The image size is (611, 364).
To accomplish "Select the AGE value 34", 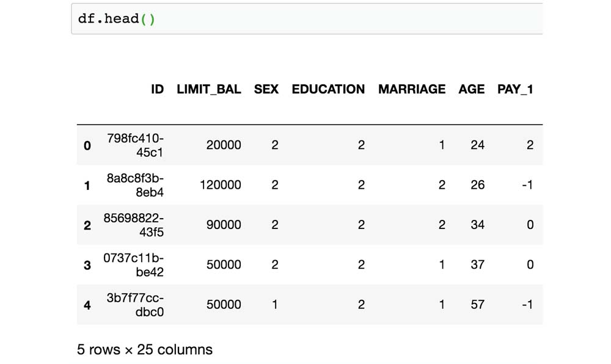I will click(478, 225).
